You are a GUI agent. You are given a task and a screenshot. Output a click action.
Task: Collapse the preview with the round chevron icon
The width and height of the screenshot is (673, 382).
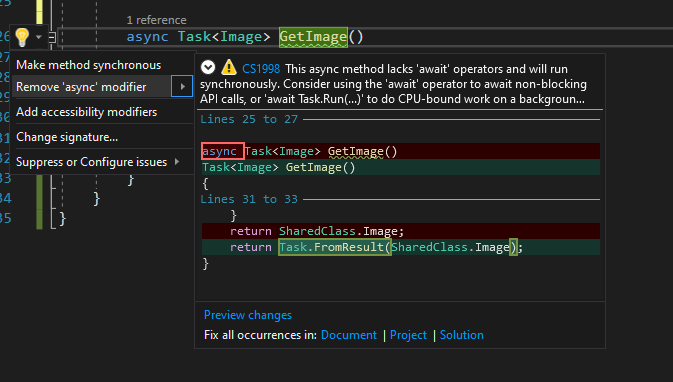208,67
